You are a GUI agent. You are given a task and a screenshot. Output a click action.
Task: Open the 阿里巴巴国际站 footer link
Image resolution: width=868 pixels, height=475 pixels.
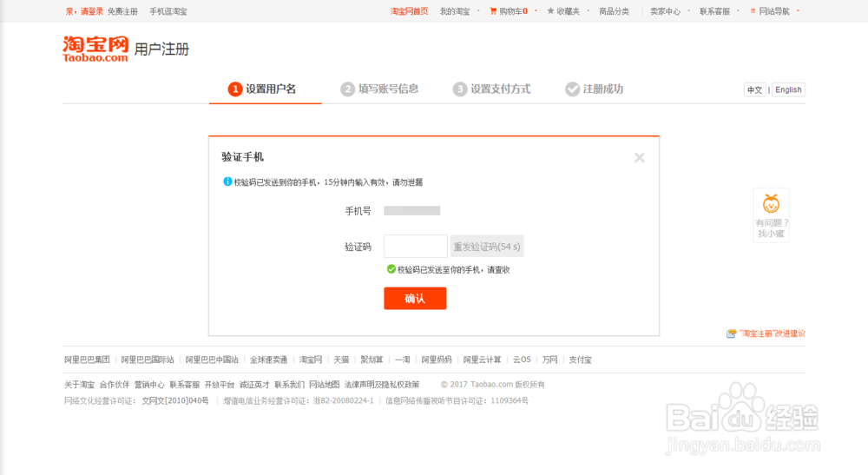[148, 360]
